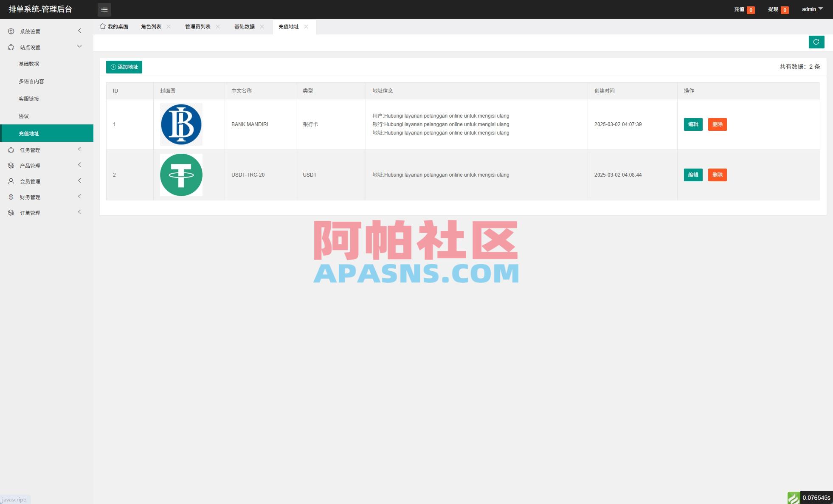
Task: Click the green loading indicator in status bar
Action: [x=793, y=497]
